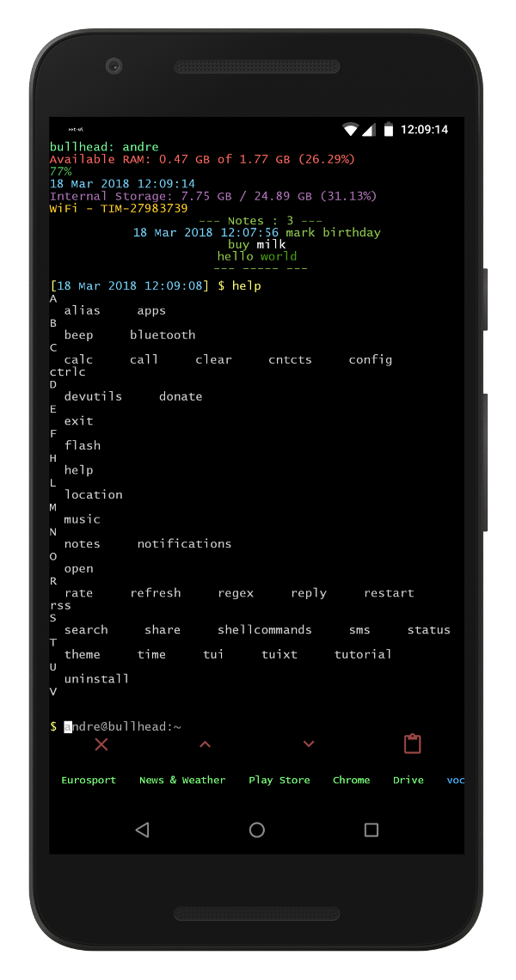Select the 'refresh' command
Image resolution: width=516 pixels, height=980 pixels.
pyautogui.click(x=155, y=593)
